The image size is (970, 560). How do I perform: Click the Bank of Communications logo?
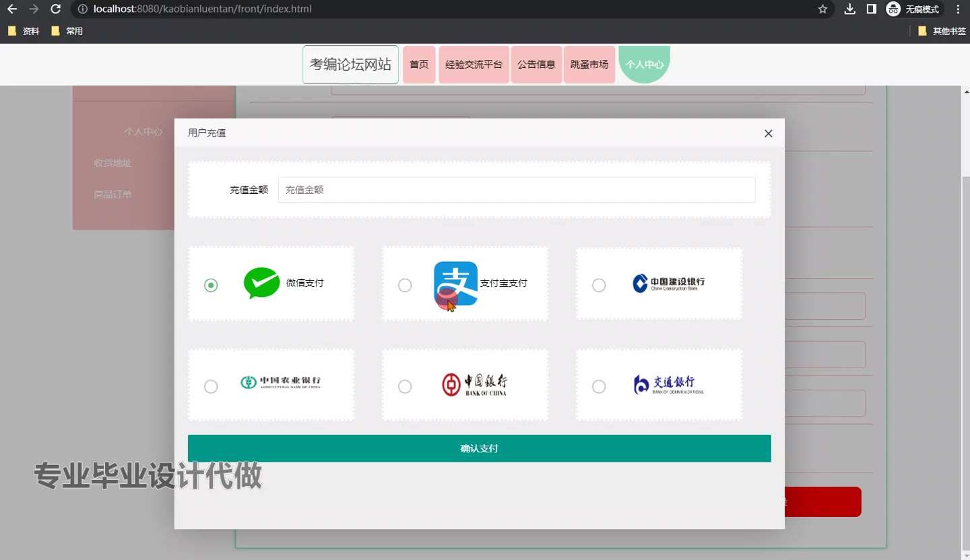pos(669,385)
